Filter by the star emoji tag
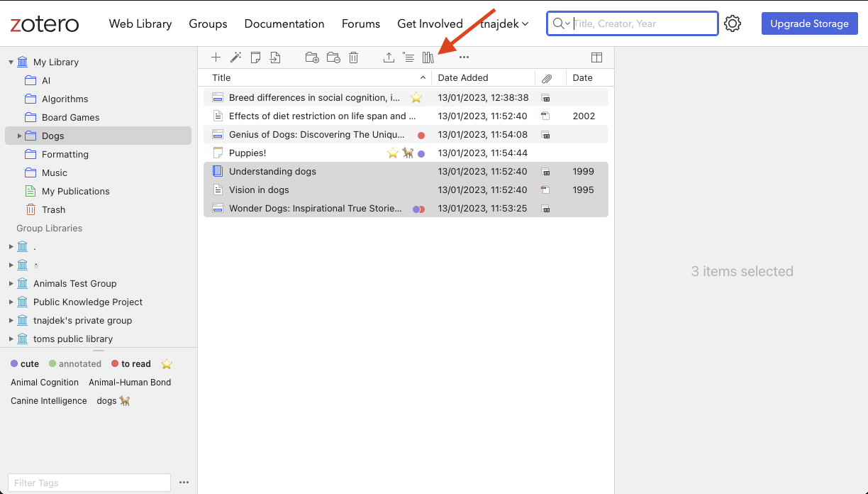This screenshot has width=868, height=494. click(x=167, y=363)
